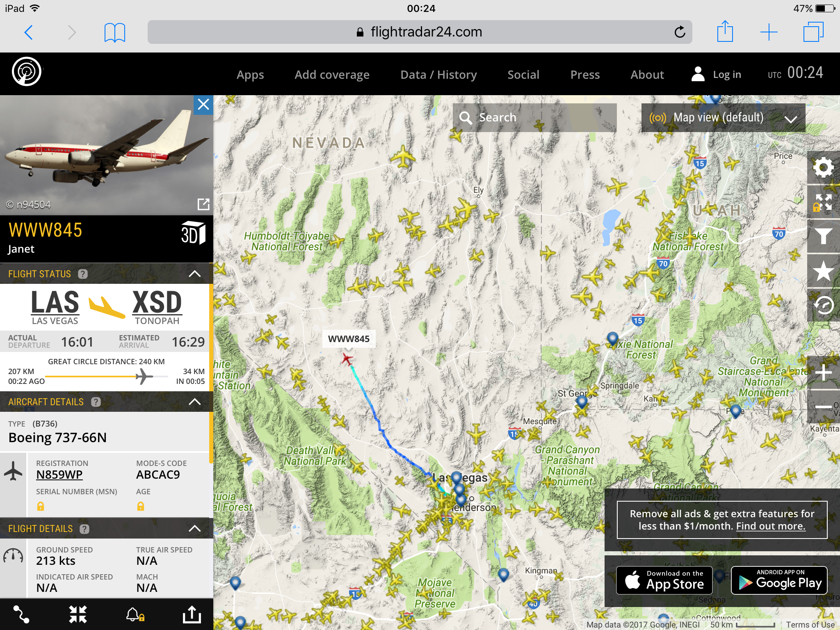Click the map Search field
Image resolution: width=840 pixels, height=630 pixels.
(x=534, y=118)
